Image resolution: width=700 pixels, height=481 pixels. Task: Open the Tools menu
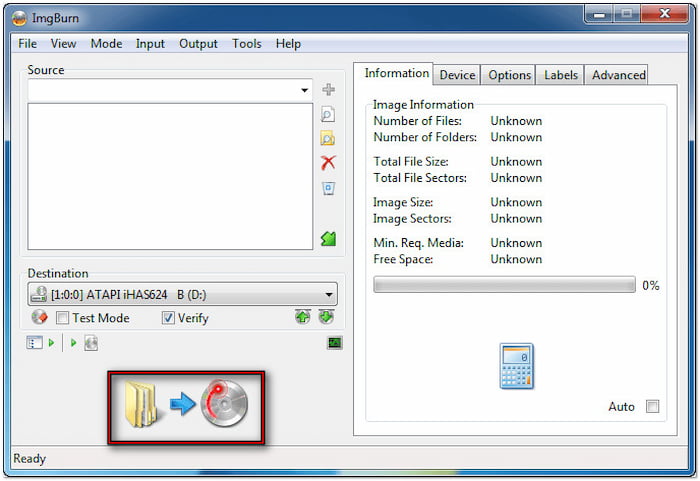[x=246, y=44]
